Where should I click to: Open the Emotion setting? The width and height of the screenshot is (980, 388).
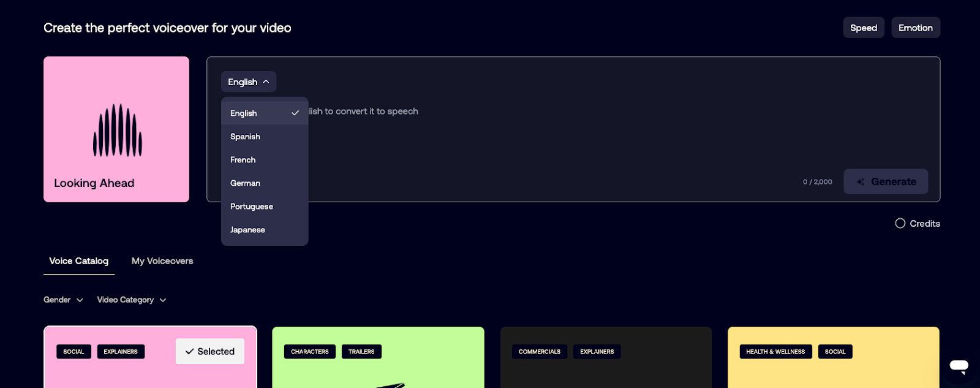tap(916, 28)
